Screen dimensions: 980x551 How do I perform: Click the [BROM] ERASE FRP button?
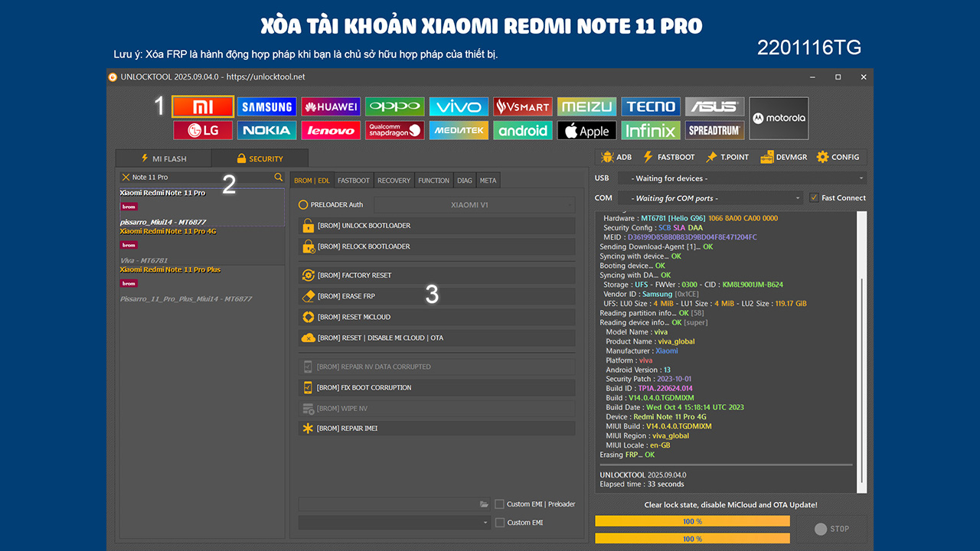(436, 296)
